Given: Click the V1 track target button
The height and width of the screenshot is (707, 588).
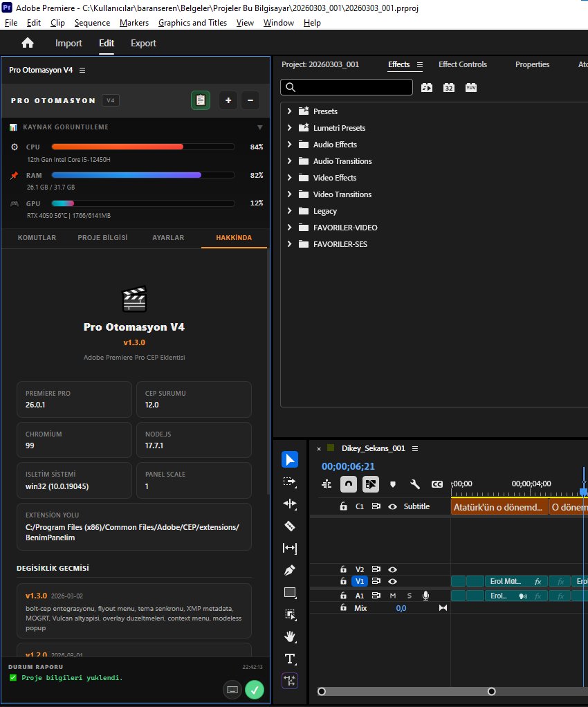Looking at the screenshot, I should coord(360,581).
